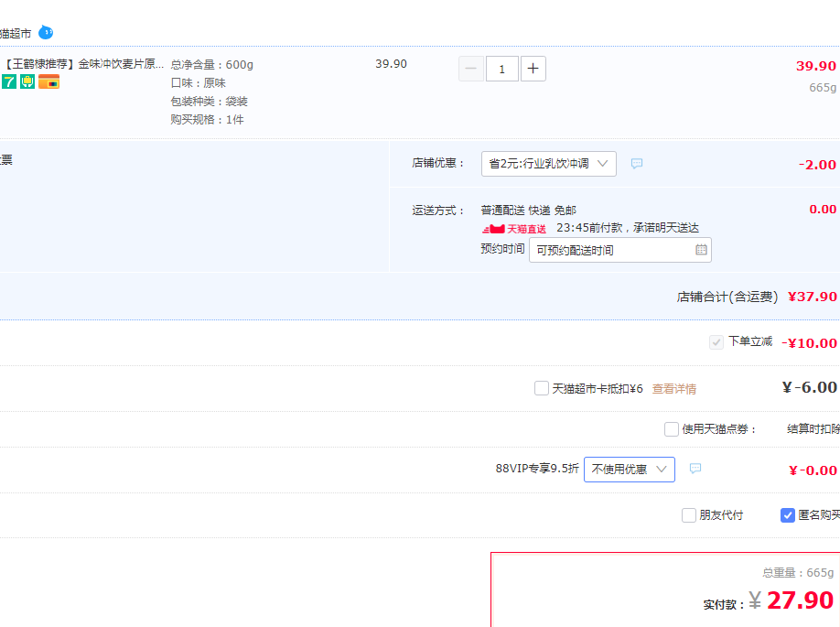Click the 88VIP专享9.5折 label
Image resolution: width=840 pixels, height=627 pixels.
click(537, 469)
